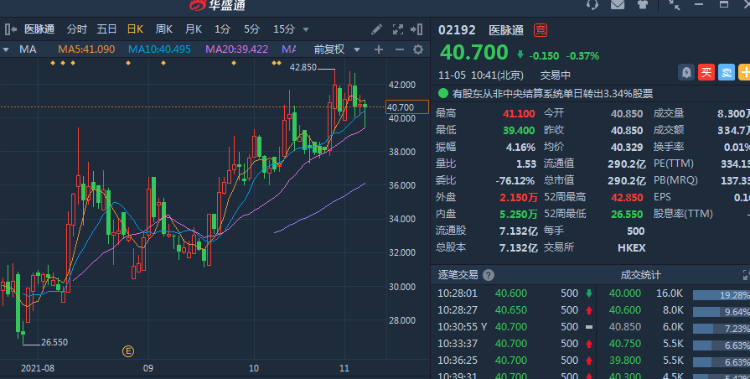Click blue Sell (卖) button

(x=726, y=73)
